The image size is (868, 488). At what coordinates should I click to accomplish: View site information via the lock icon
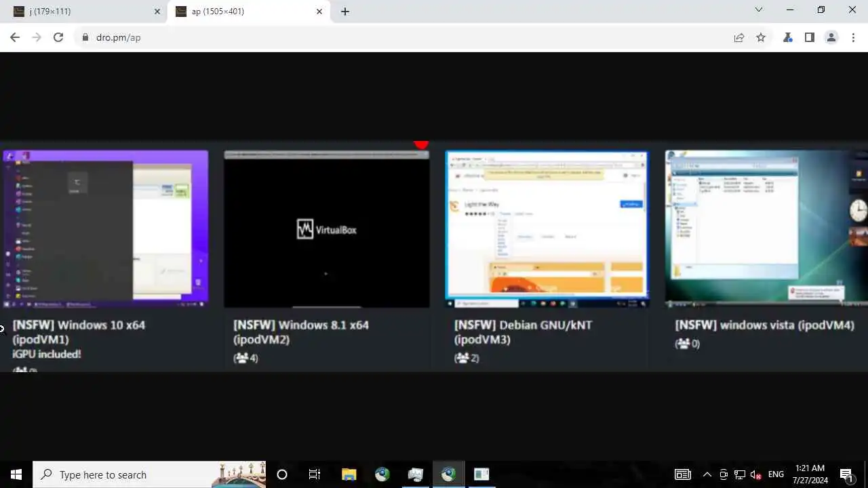(x=85, y=37)
